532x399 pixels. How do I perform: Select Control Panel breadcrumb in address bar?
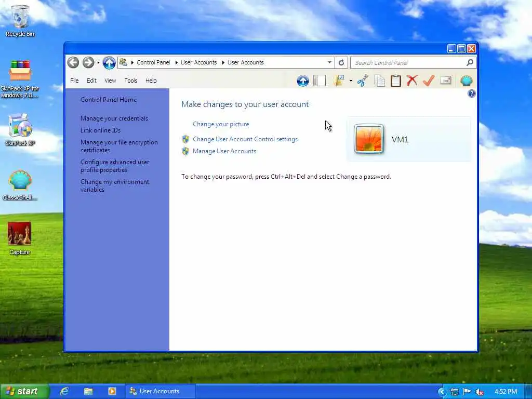click(153, 62)
